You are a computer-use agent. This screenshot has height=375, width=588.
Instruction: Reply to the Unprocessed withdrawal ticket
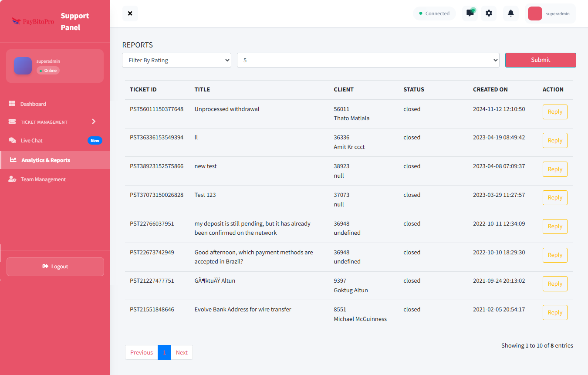pyautogui.click(x=555, y=112)
